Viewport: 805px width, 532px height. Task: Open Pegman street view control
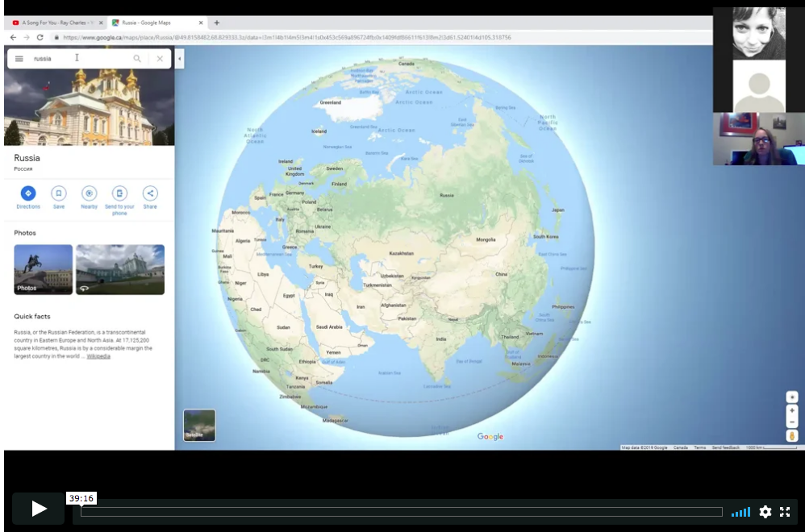pyautogui.click(x=791, y=436)
